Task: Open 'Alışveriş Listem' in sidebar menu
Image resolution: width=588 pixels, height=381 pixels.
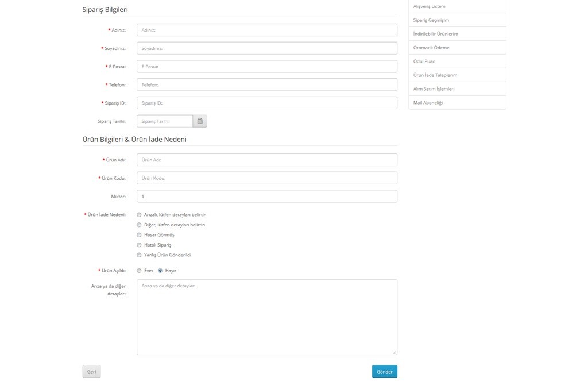Action: (429, 6)
